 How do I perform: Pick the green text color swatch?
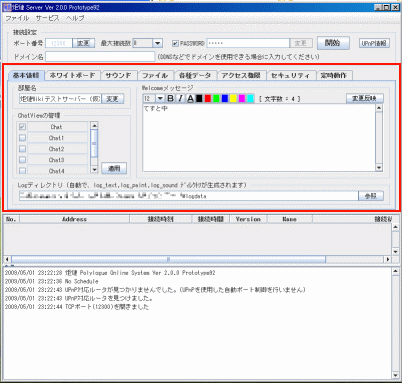216,98
